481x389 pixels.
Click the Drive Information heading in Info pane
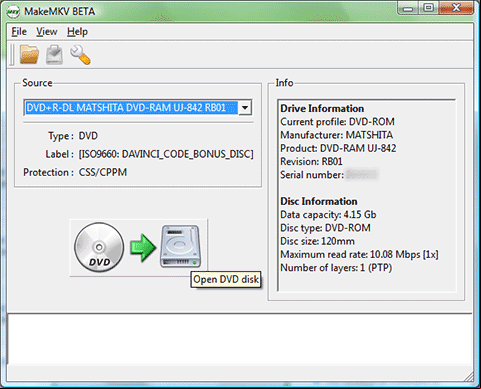coord(322,108)
